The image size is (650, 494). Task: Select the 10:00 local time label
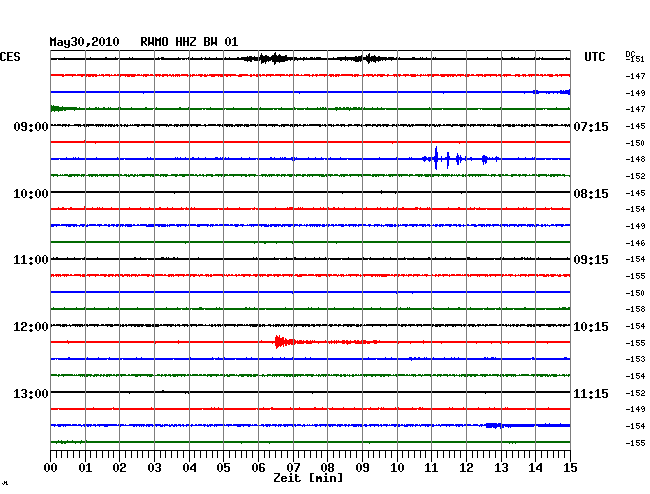pos(31,194)
